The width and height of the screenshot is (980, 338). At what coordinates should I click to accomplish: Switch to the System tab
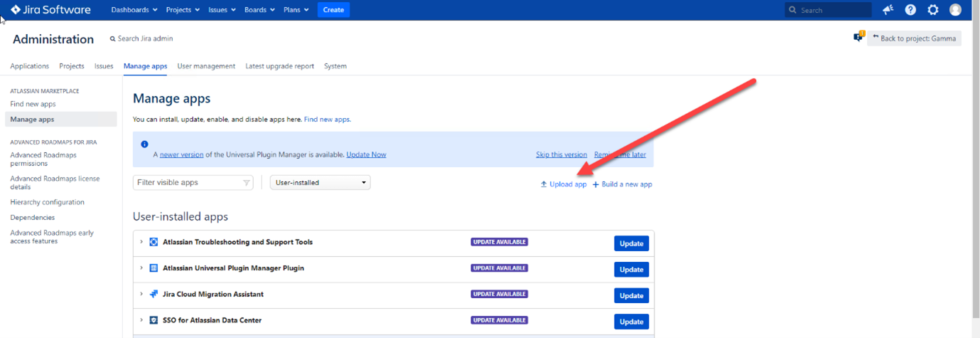tap(335, 66)
